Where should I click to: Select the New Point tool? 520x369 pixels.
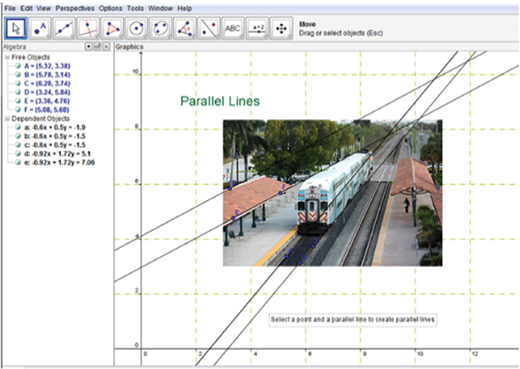click(x=40, y=29)
